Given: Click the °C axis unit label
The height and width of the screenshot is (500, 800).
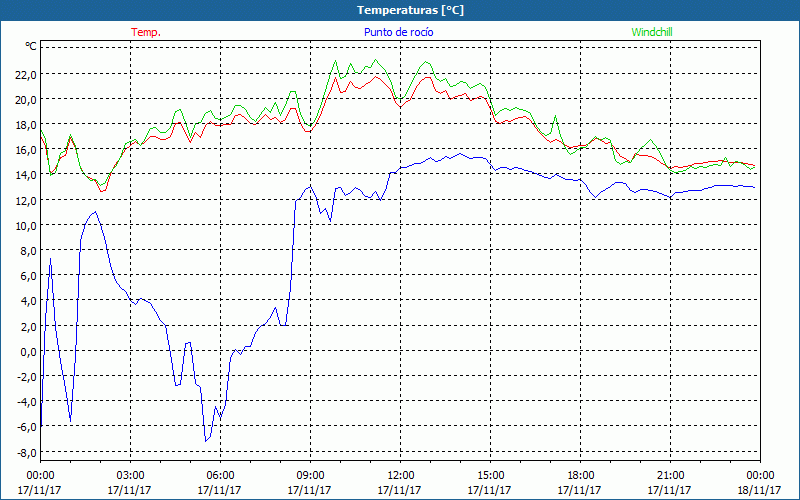Looking at the screenshot, I should [31, 46].
